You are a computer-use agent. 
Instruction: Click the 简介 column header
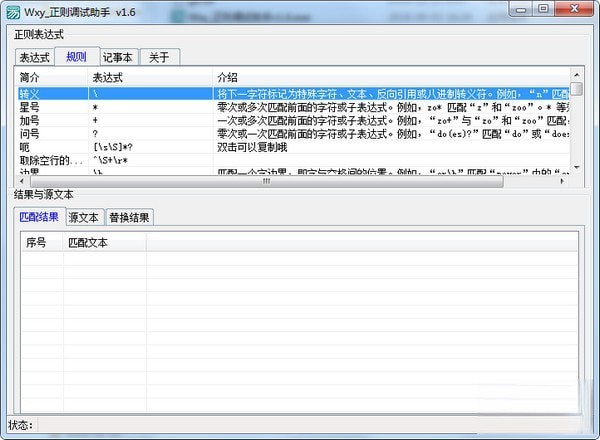[x=51, y=78]
